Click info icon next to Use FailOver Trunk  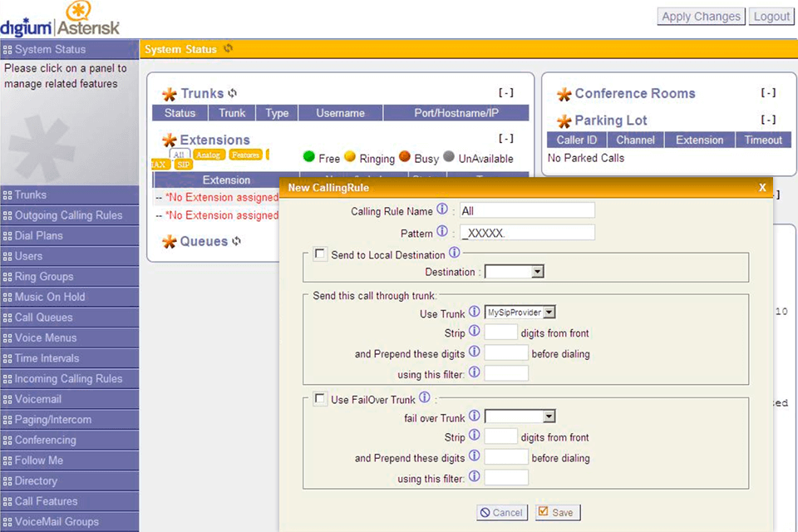[x=425, y=398]
